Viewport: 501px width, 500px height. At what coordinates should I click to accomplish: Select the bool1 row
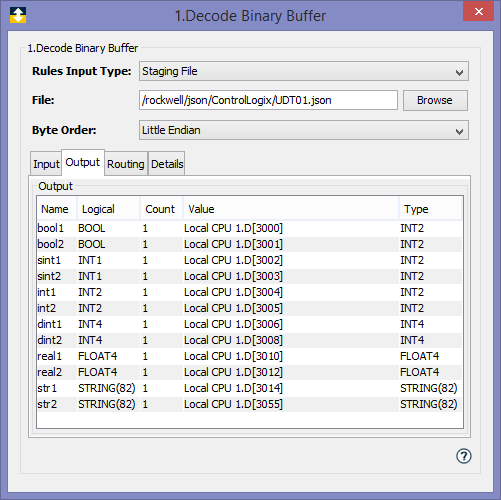249,228
